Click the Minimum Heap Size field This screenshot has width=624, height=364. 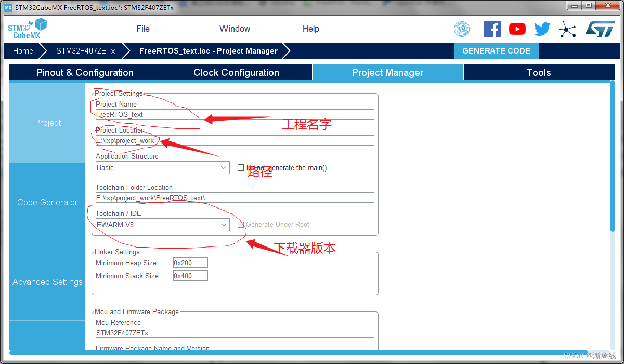click(x=190, y=263)
